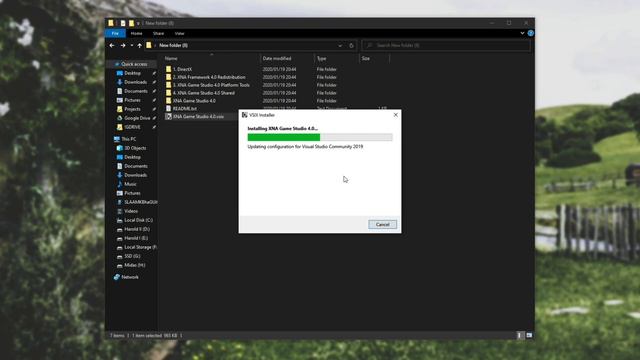Click the VSIX Installer title icon
Viewport: 640px width, 360px height.
point(244,115)
